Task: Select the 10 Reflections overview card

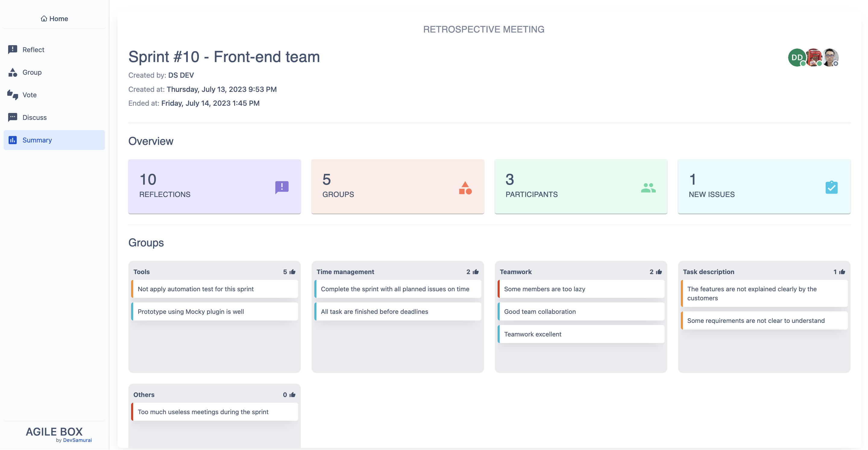Action: pyautogui.click(x=214, y=186)
